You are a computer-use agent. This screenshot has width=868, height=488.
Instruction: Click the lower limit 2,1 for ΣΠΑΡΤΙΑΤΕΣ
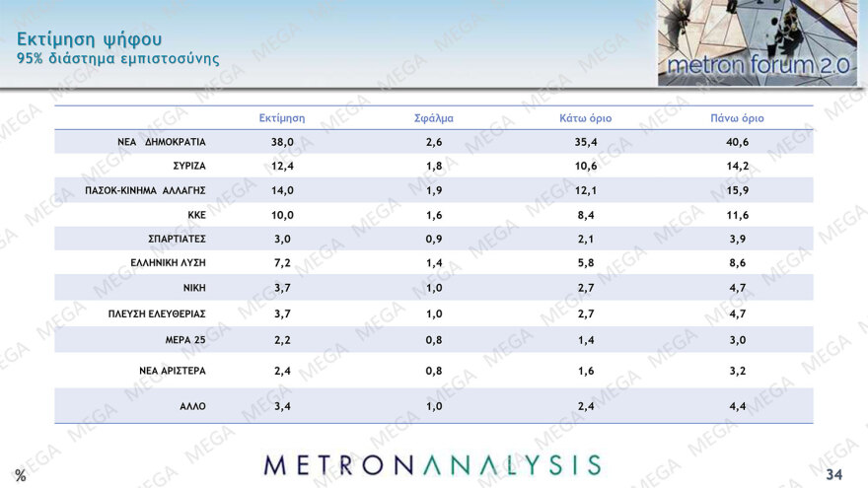click(586, 239)
